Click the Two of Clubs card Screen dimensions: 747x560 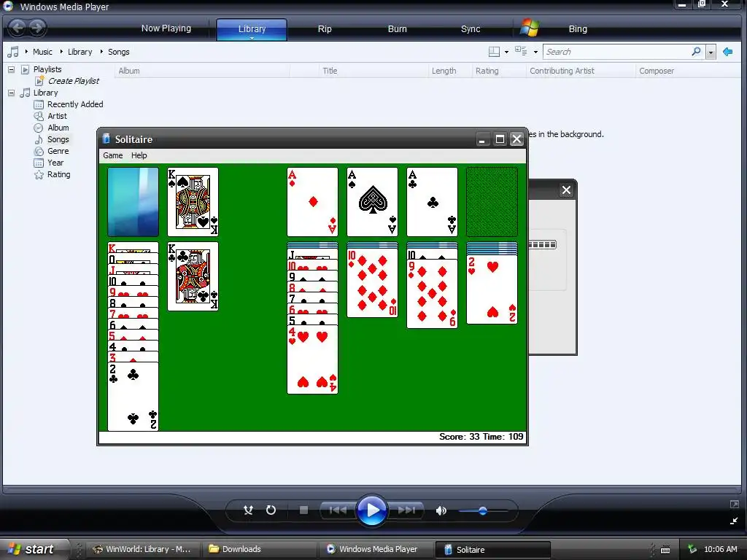(133, 397)
